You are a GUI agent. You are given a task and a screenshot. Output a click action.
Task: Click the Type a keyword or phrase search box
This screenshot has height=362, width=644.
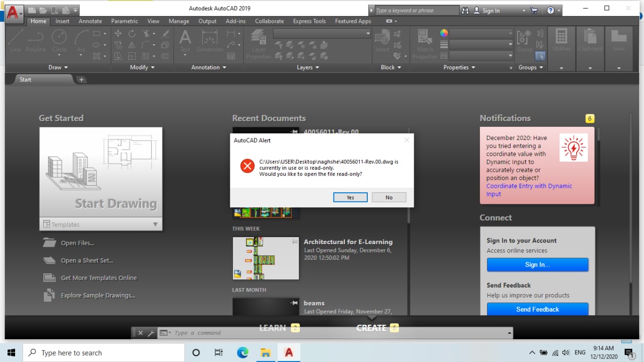click(417, 11)
